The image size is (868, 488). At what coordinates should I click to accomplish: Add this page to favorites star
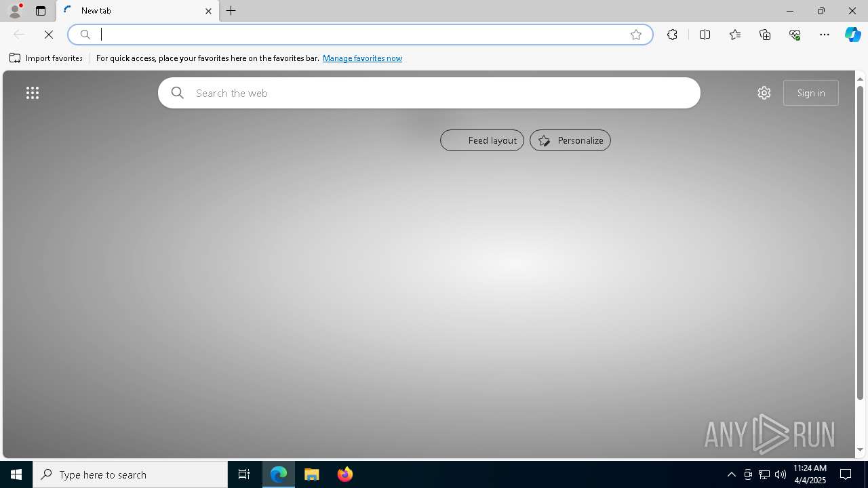point(636,35)
